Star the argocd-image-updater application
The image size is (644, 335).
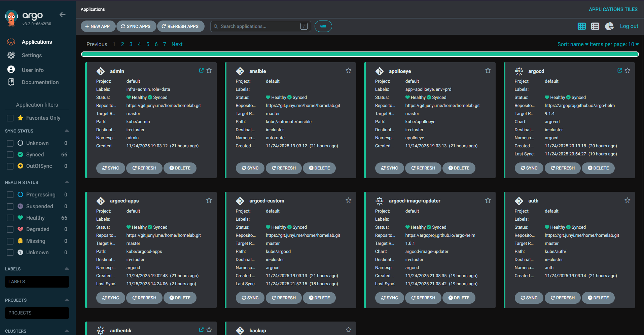coord(488,200)
